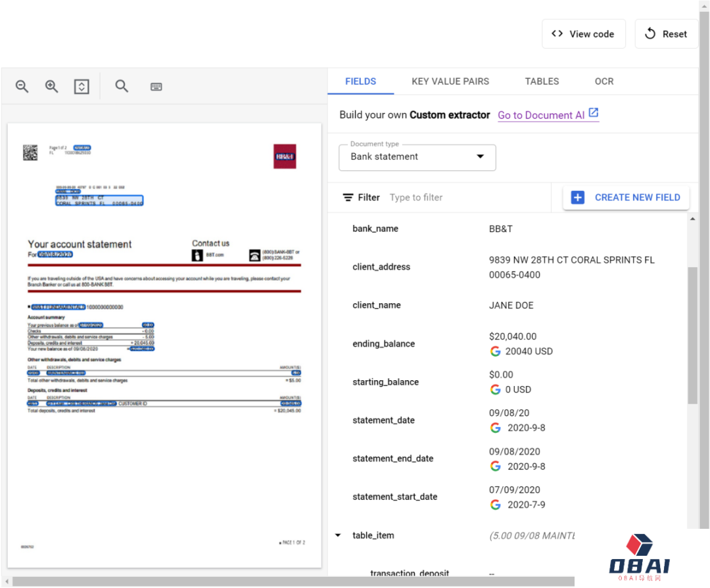Click the filter lines icon
This screenshot has width=710, height=588.
pyautogui.click(x=348, y=197)
